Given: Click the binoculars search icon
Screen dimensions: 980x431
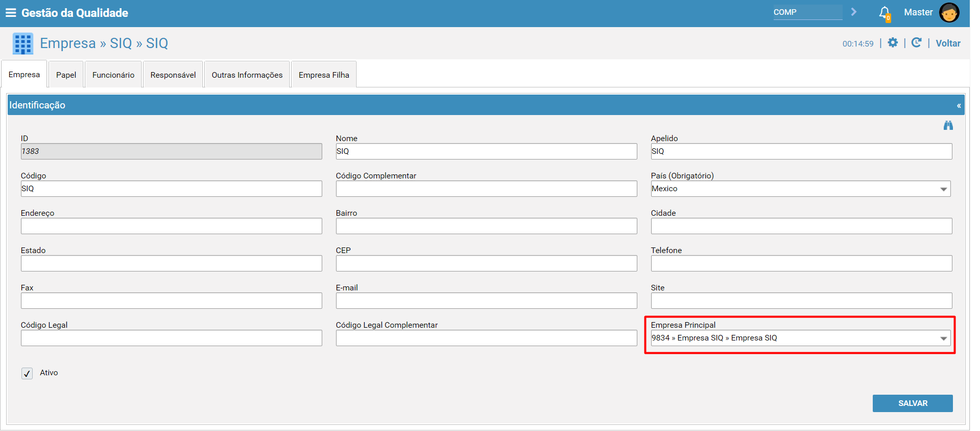Looking at the screenshot, I should (x=948, y=125).
